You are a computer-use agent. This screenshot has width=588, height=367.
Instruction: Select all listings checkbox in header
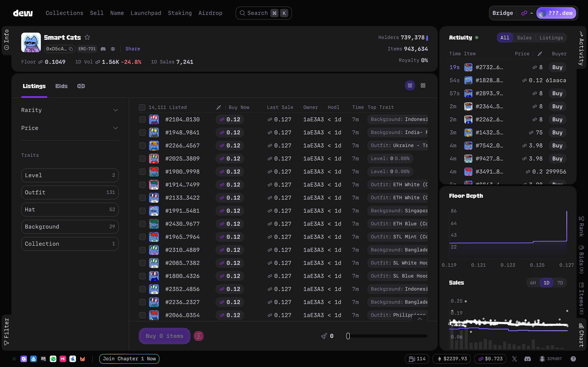click(x=142, y=107)
